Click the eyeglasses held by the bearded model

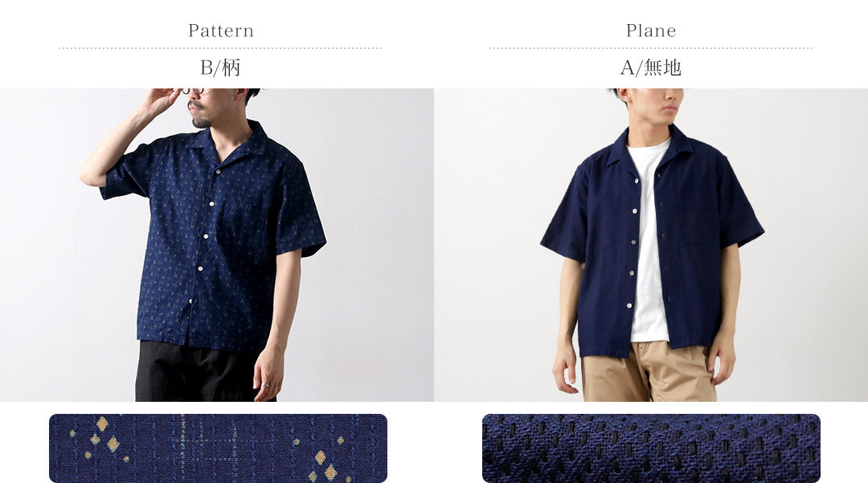[x=193, y=92]
